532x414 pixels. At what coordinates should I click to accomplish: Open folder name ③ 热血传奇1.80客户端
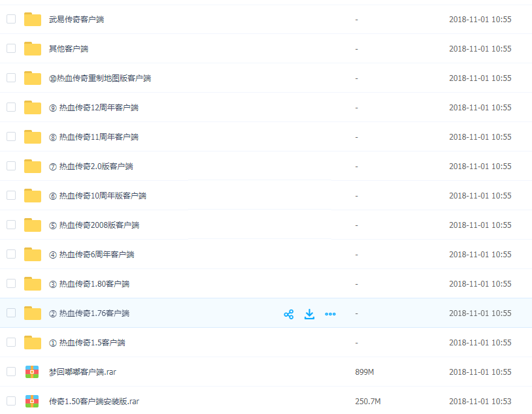click(x=90, y=284)
